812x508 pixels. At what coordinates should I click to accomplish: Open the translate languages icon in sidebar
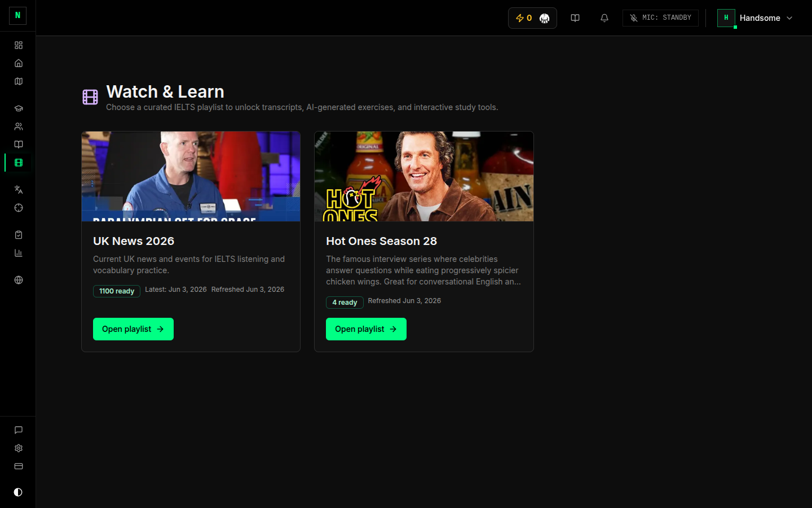point(19,190)
